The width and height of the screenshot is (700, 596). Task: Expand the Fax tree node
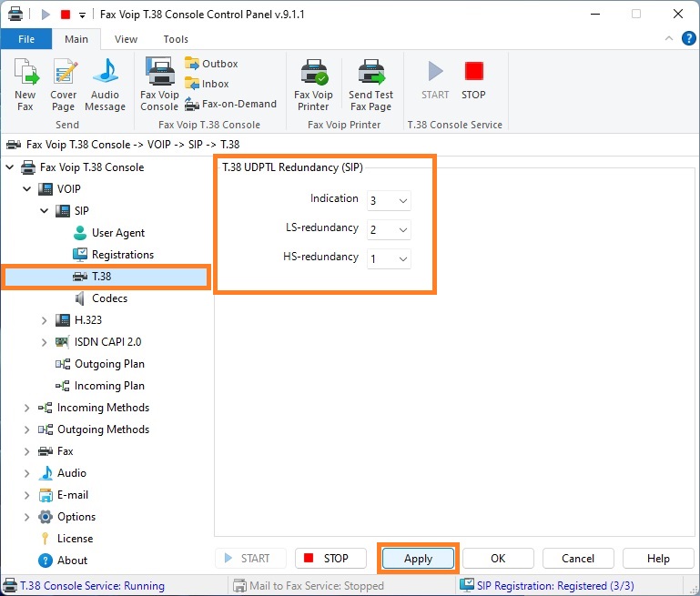tap(26, 451)
